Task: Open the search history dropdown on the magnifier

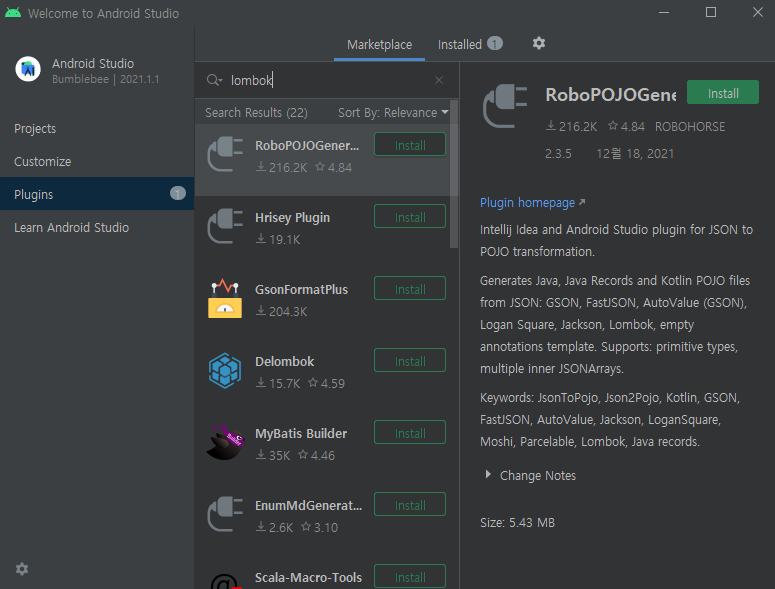Action: [x=220, y=81]
